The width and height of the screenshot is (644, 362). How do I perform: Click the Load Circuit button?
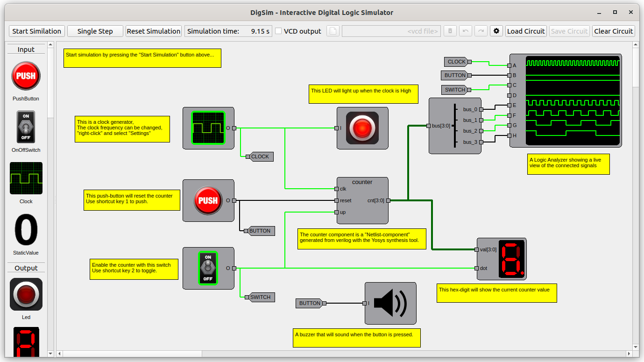pos(526,31)
